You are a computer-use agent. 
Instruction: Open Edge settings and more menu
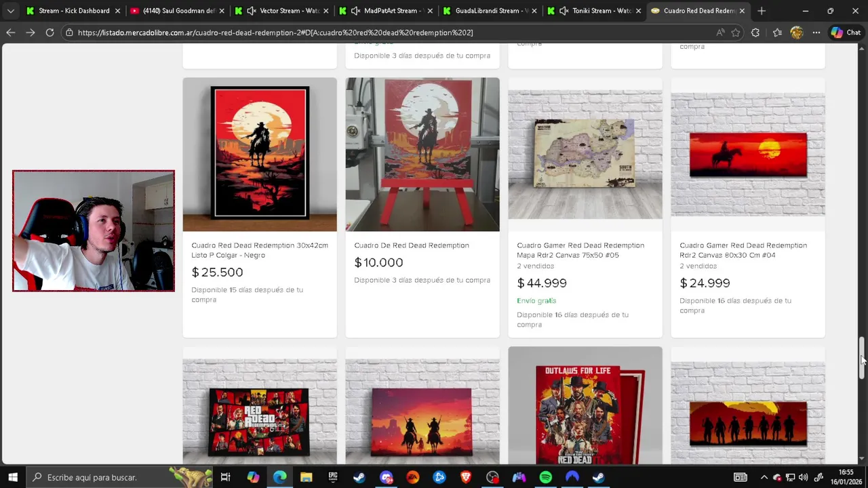coord(816,33)
